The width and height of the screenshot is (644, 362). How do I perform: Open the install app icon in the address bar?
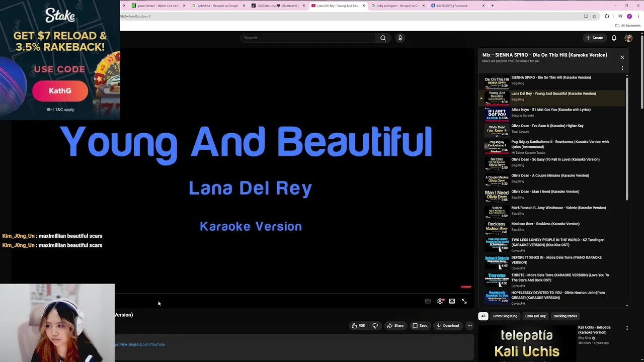tap(586, 16)
